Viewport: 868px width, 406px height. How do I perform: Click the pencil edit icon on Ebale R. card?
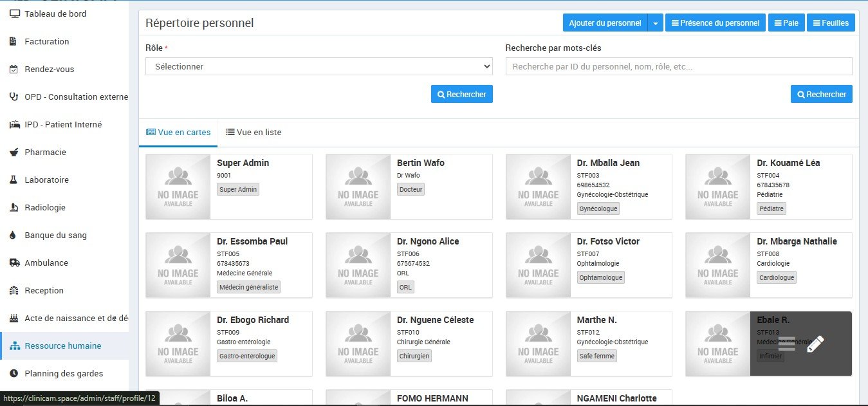[815, 344]
